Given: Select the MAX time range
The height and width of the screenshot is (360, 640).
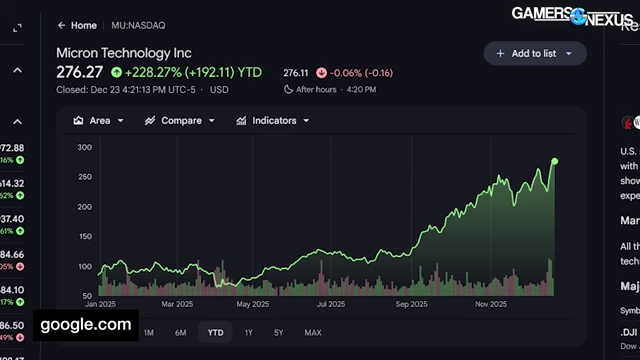Looking at the screenshot, I should click(x=313, y=333).
